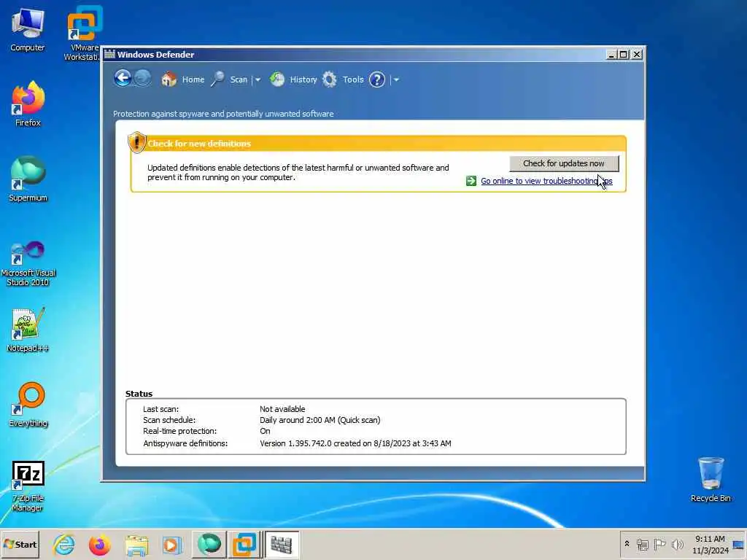Open Action Center flag in system tray
The image size is (747, 560).
659,544
